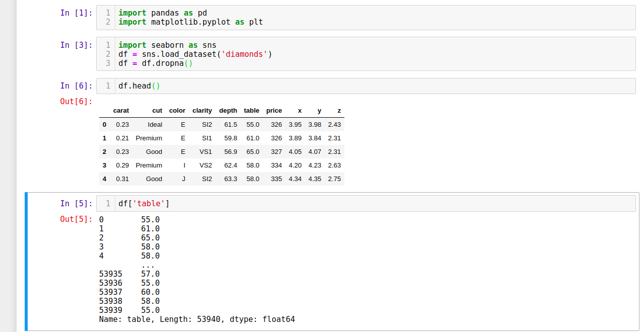Click the In [3] prompt label
The width and height of the screenshot is (644, 332).
click(76, 45)
